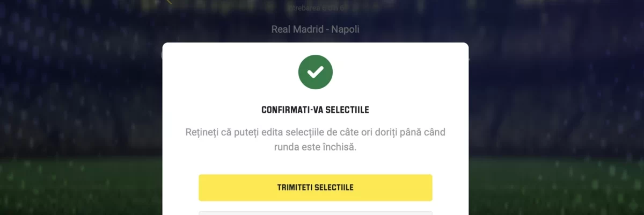Click the white tick inside green circle
The image size is (644, 215).
coord(316,72)
